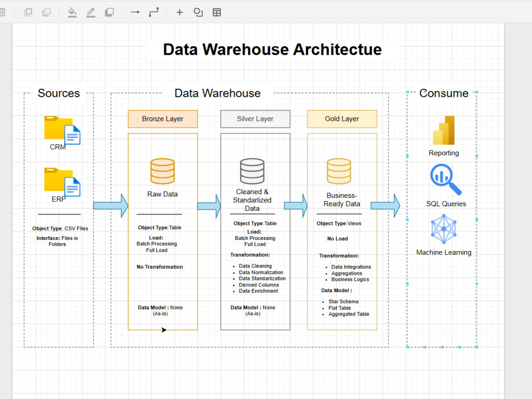Click the Data Standarlization bullet
The height and width of the screenshot is (399, 532).
[x=262, y=279]
